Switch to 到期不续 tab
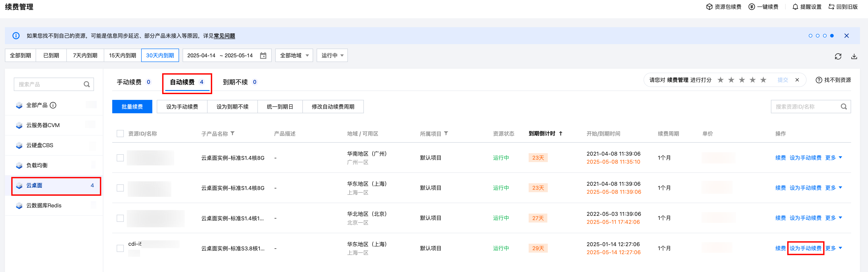This screenshot has width=868, height=272. point(240,82)
